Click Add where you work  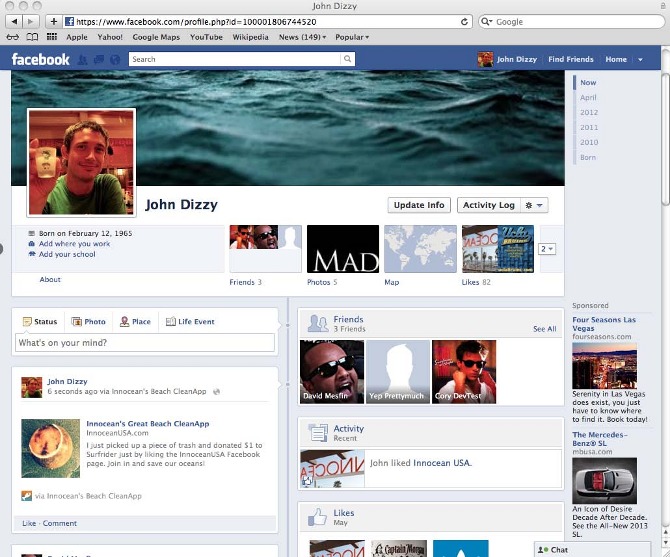pos(74,244)
